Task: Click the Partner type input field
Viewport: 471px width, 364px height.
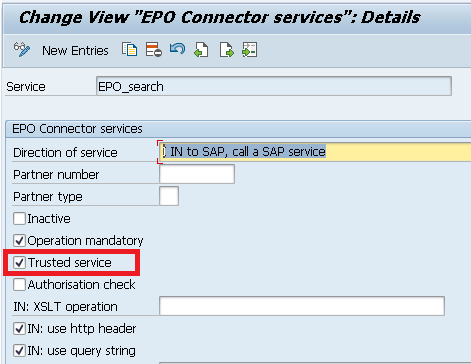Action: click(x=169, y=196)
